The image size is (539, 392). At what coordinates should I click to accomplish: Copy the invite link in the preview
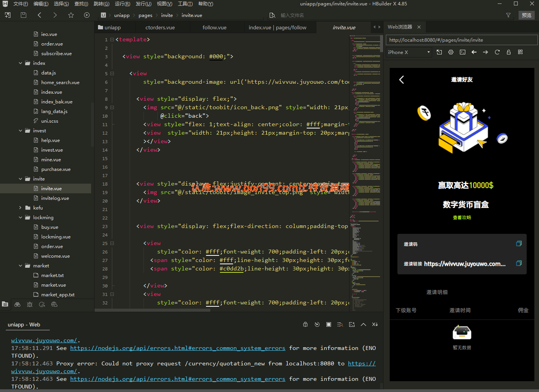click(519, 263)
